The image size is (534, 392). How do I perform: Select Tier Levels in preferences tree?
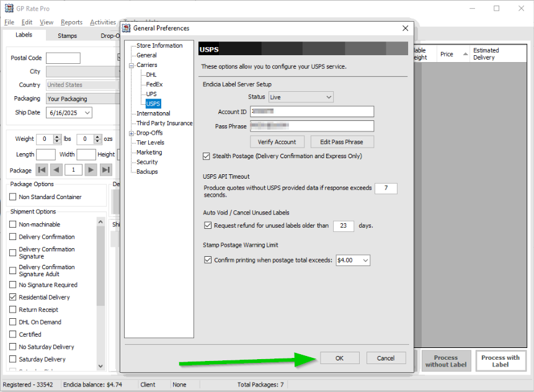[150, 143]
